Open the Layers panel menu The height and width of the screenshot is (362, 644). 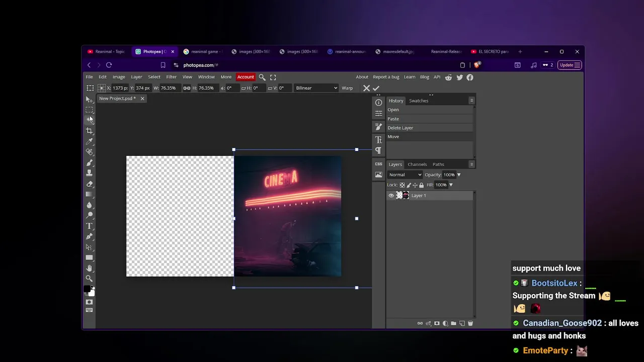[471, 164]
